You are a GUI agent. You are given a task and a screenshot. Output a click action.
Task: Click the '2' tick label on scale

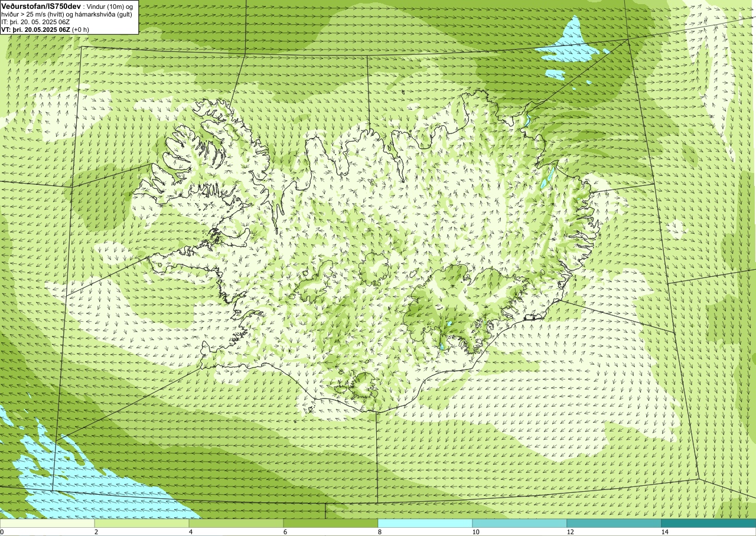pos(97,532)
